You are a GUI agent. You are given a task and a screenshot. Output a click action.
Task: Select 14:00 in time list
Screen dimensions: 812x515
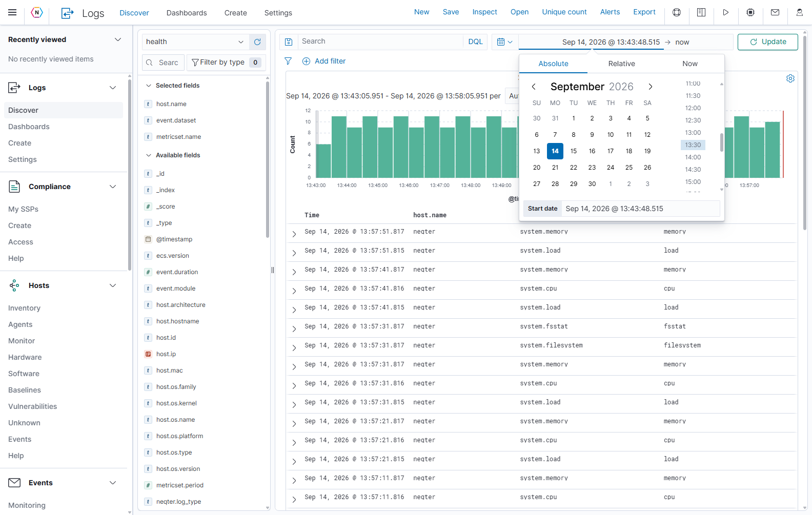point(693,157)
